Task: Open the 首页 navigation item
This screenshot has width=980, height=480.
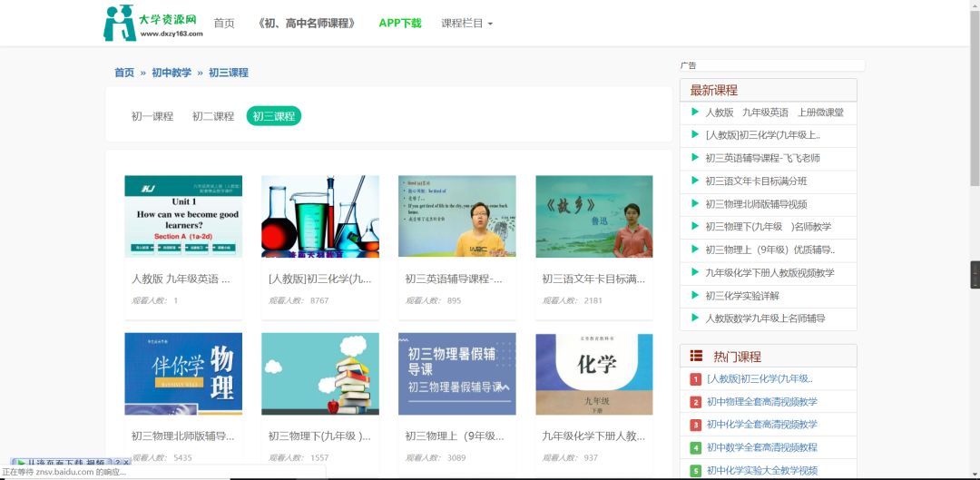Action: pyautogui.click(x=224, y=23)
